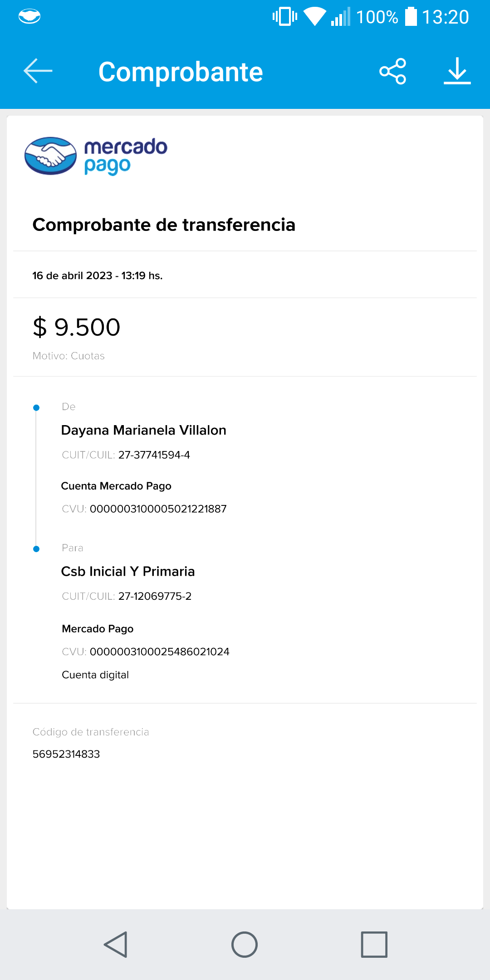
Task: Tap sender name Dayana Marianela Villalon
Action: 143,430
